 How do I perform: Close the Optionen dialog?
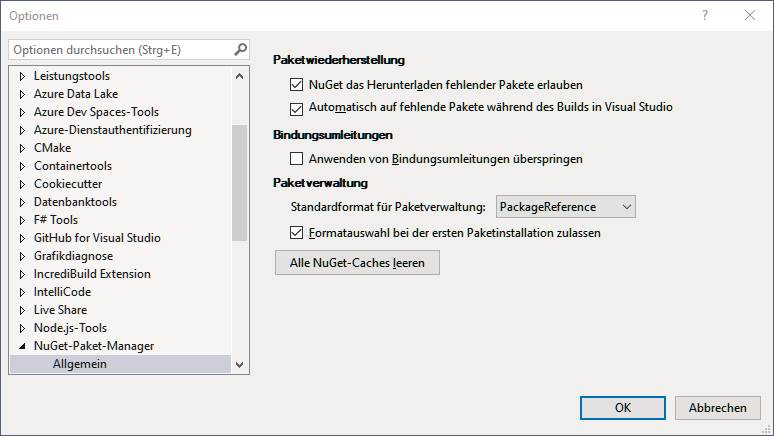(x=750, y=15)
